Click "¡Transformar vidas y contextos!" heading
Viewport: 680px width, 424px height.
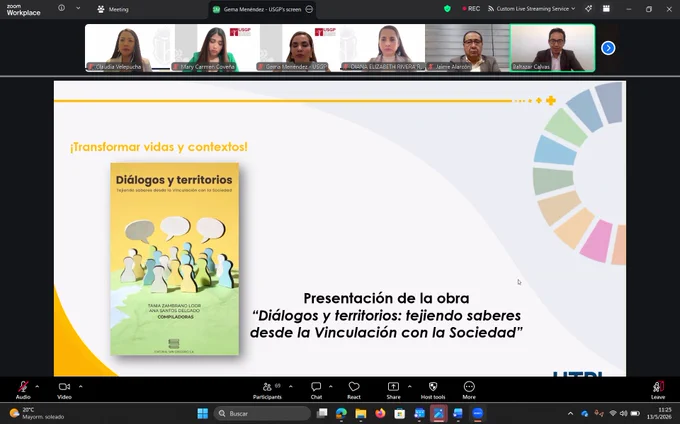point(159,147)
